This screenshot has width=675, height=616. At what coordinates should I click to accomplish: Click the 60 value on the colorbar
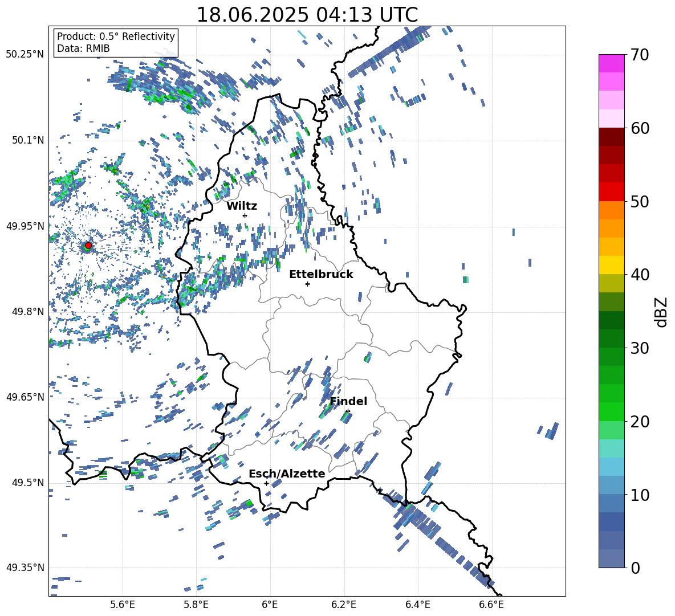coord(640,128)
